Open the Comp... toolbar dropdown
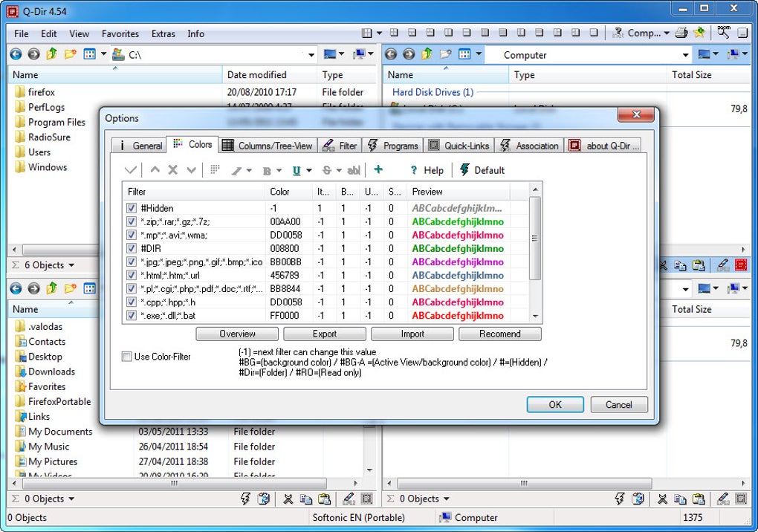 click(666, 33)
